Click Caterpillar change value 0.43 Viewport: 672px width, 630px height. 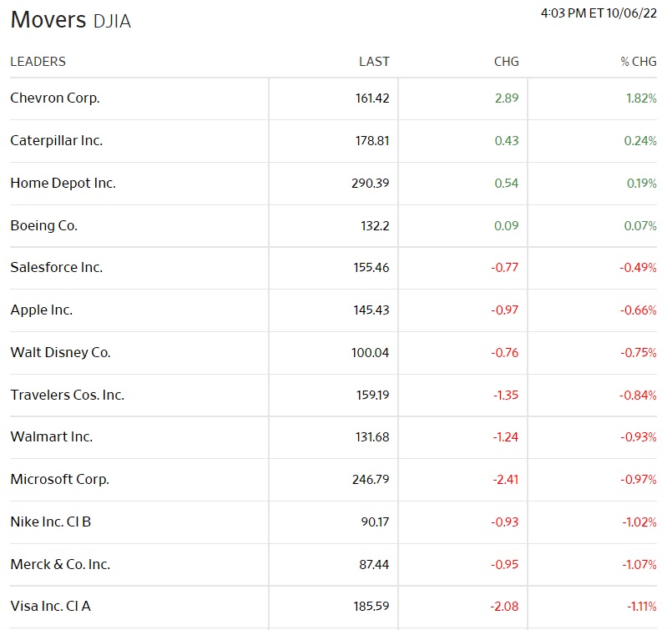tap(507, 140)
